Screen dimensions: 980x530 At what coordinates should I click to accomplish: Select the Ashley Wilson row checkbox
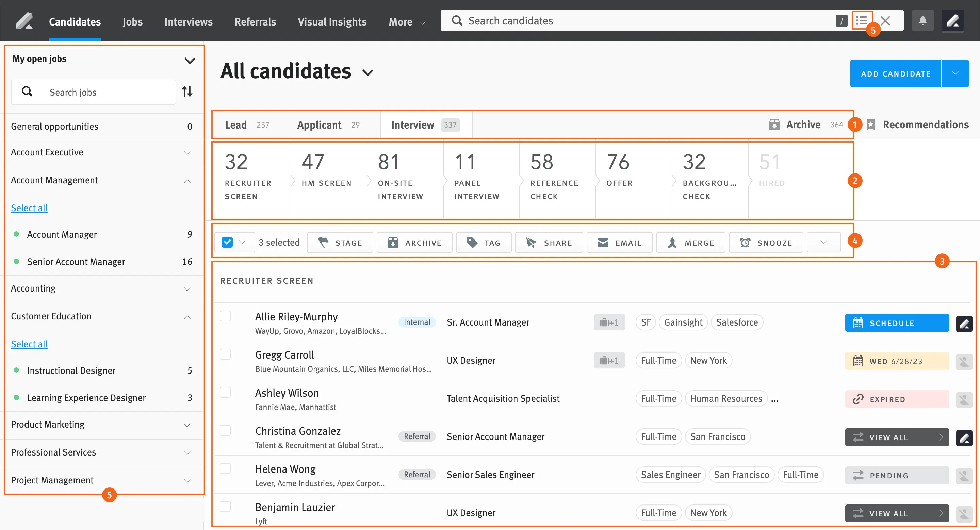225,392
